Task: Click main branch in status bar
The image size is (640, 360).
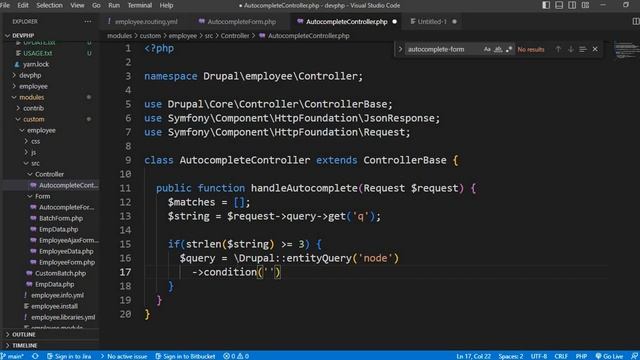Action: (x=13, y=356)
